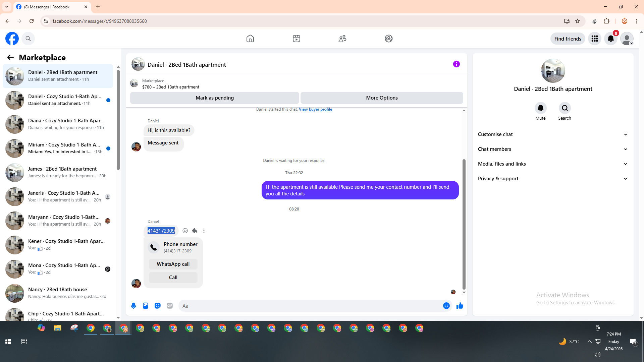Open the Friends icon in top navigation
This screenshot has height=362, width=644.
[x=342, y=39]
